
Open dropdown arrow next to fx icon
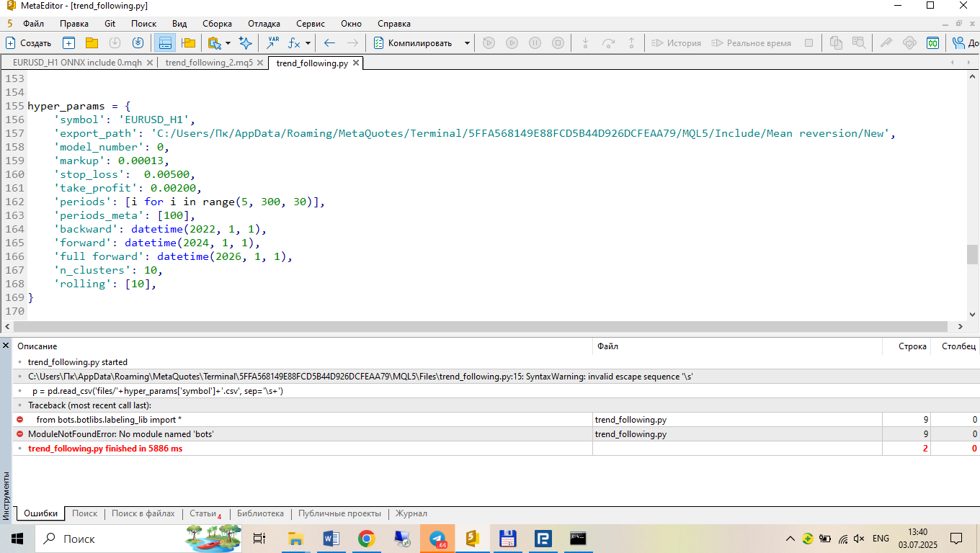pos(308,43)
